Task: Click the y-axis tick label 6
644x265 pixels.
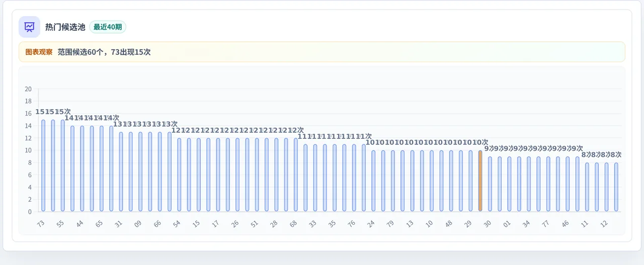Action: pyautogui.click(x=30, y=175)
